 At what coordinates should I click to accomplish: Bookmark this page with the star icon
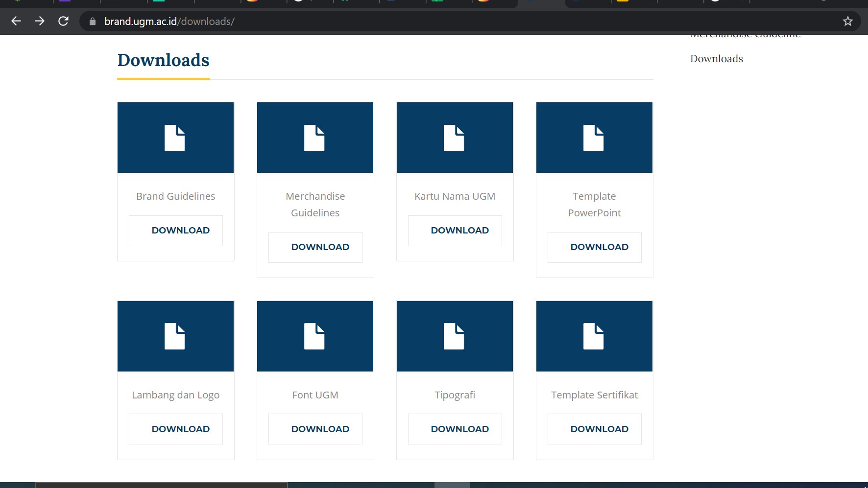click(x=848, y=21)
